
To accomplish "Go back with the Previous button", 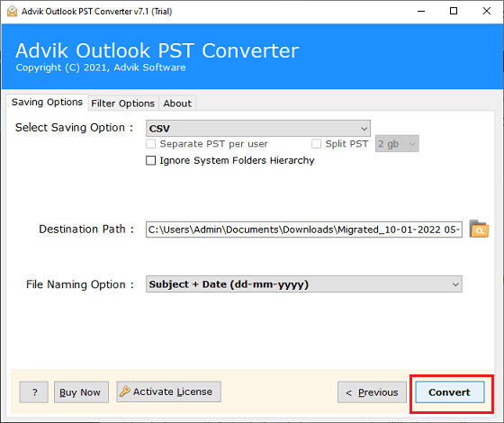I will [x=372, y=392].
